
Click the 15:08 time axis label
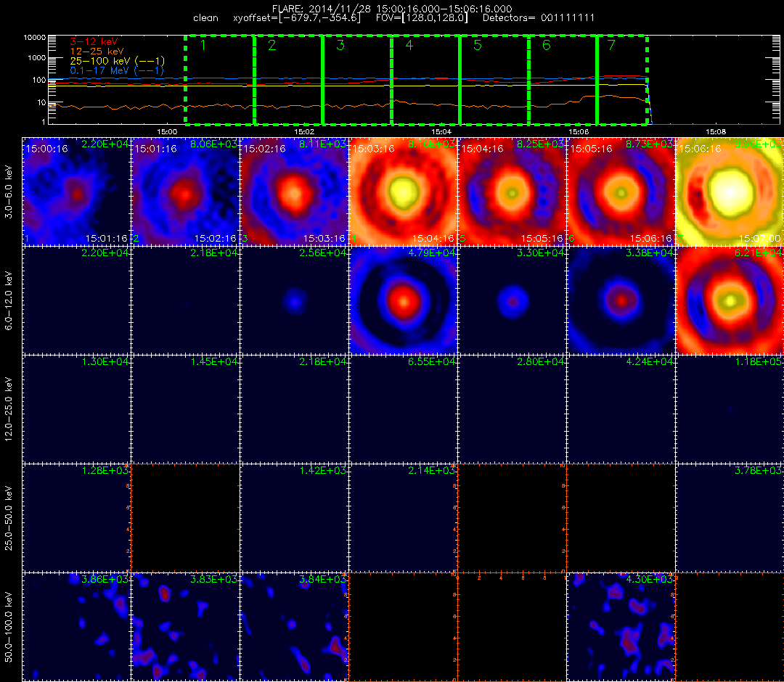click(x=716, y=131)
